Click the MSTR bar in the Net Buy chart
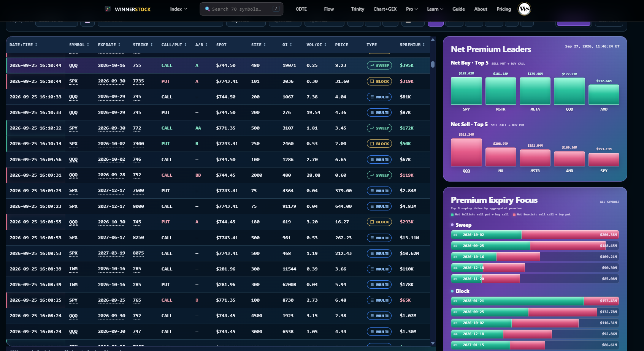 [x=501, y=91]
